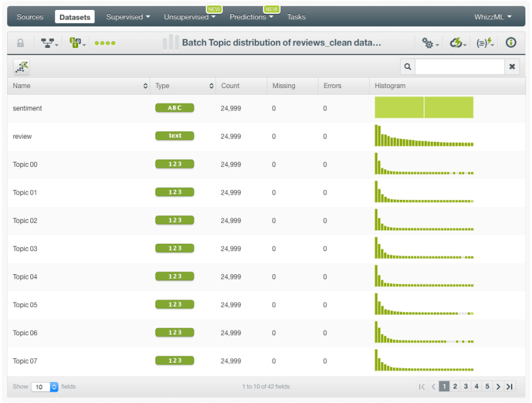Image resolution: width=532 pixels, height=403 pixels.
Task: Click the four-dots status indicator icon
Action: [104, 43]
